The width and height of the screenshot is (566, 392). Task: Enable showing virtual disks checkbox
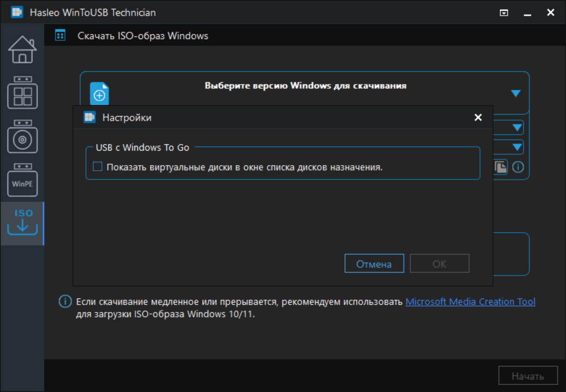[x=97, y=166]
